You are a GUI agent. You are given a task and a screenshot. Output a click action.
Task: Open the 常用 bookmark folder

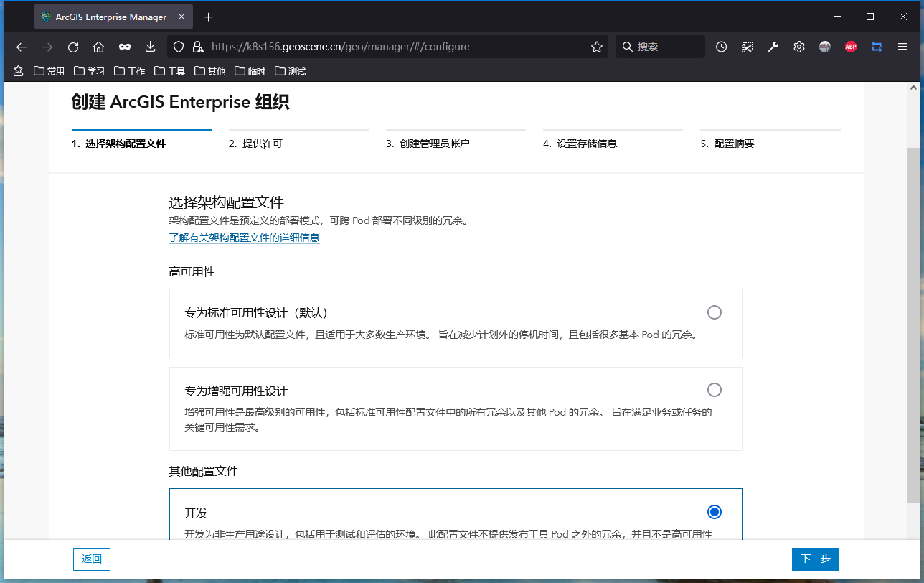(49, 71)
